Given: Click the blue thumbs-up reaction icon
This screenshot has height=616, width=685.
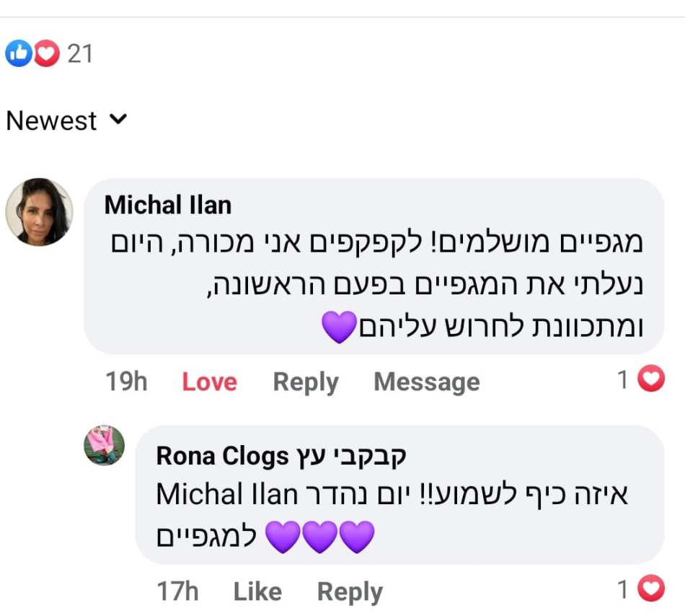Looking at the screenshot, I should [x=18, y=53].
